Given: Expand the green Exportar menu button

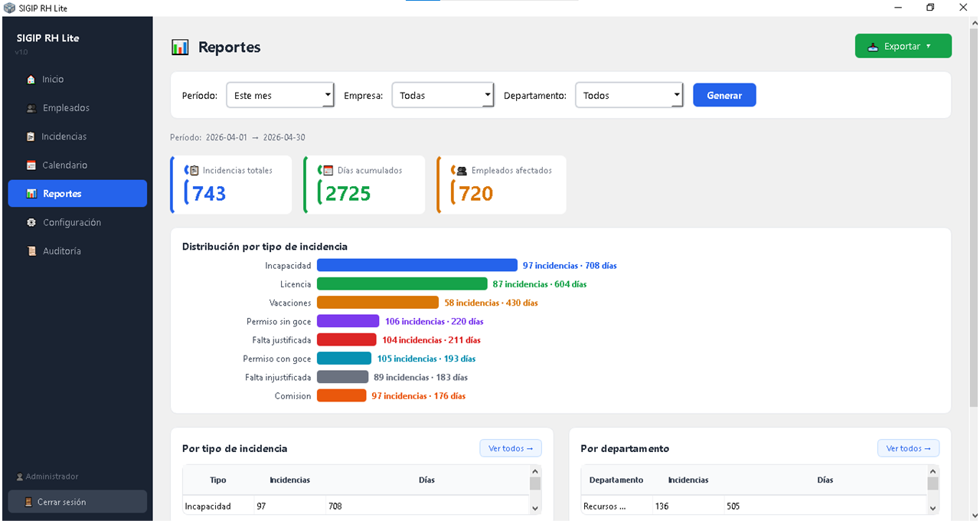Looking at the screenshot, I should pos(903,46).
